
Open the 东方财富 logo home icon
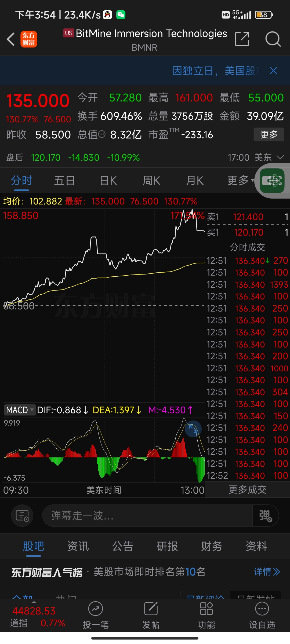[x=29, y=39]
